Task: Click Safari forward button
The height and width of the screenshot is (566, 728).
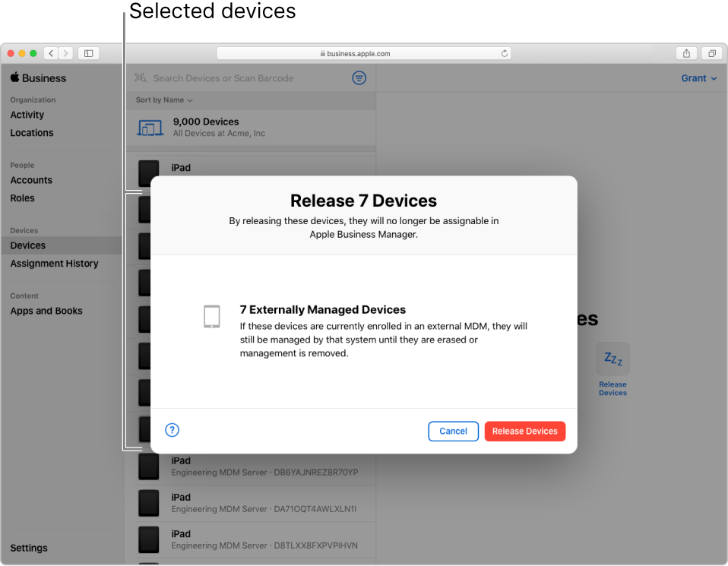Action: 65,53
